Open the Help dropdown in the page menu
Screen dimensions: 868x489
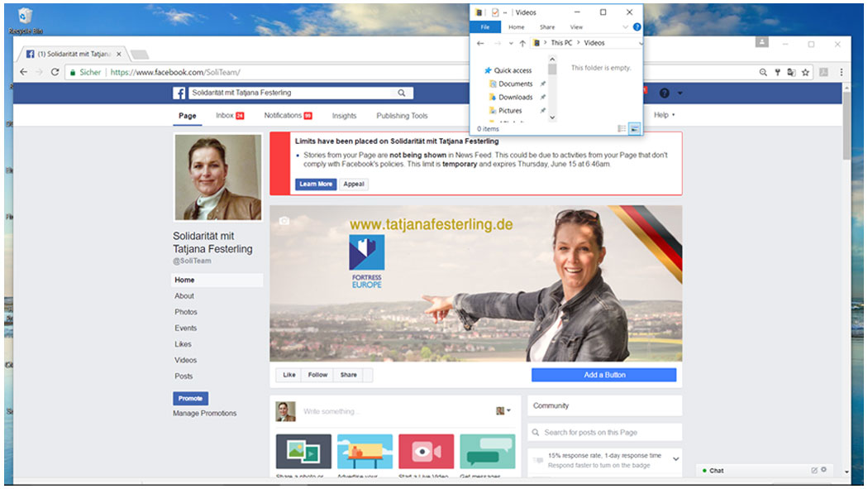[x=665, y=115]
